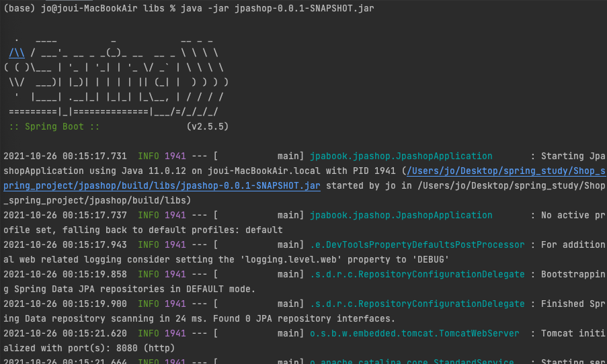Image resolution: width=607 pixels, height=364 pixels.
Task: Click the o.s.b.w.embedded.tomcat.TomcatWebServer logger name
Action: 414,333
